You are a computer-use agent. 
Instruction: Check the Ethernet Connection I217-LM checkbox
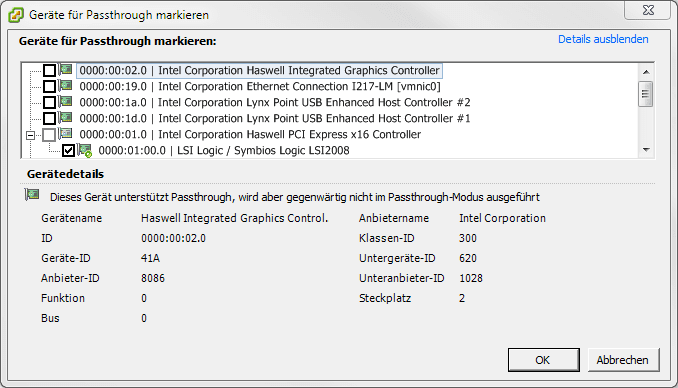pos(49,86)
